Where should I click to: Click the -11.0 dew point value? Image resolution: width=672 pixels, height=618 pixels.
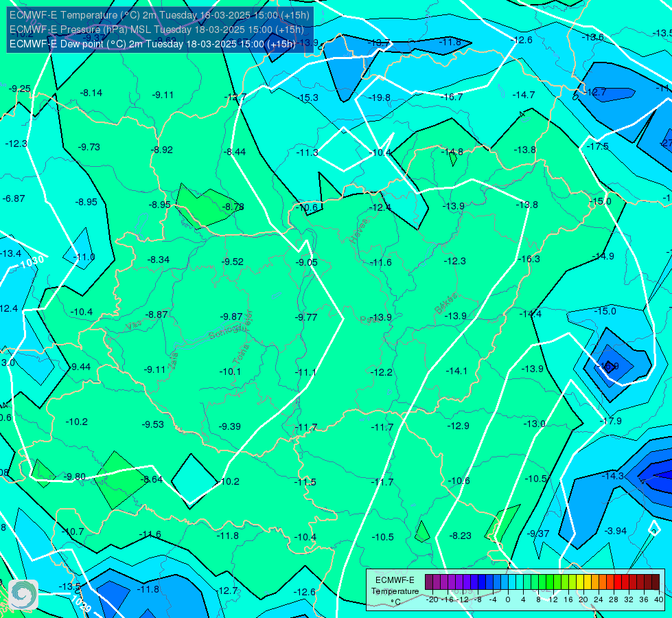84,257
